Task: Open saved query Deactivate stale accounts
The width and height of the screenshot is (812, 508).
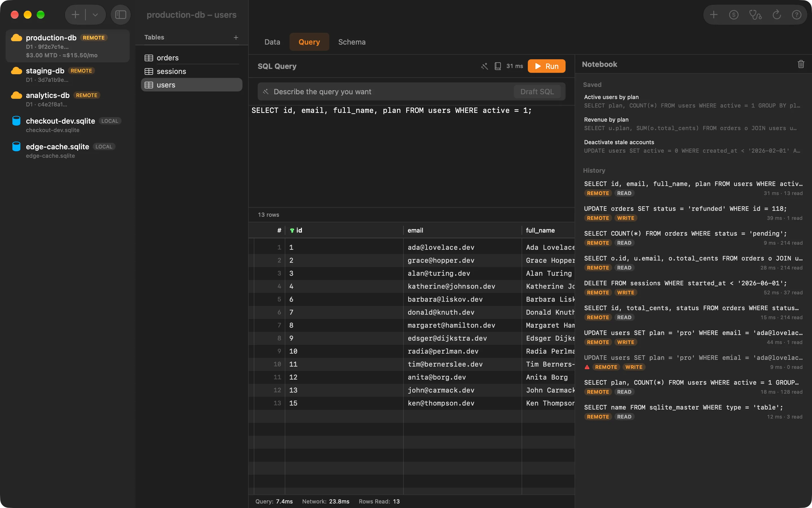Action: pyautogui.click(x=693, y=146)
